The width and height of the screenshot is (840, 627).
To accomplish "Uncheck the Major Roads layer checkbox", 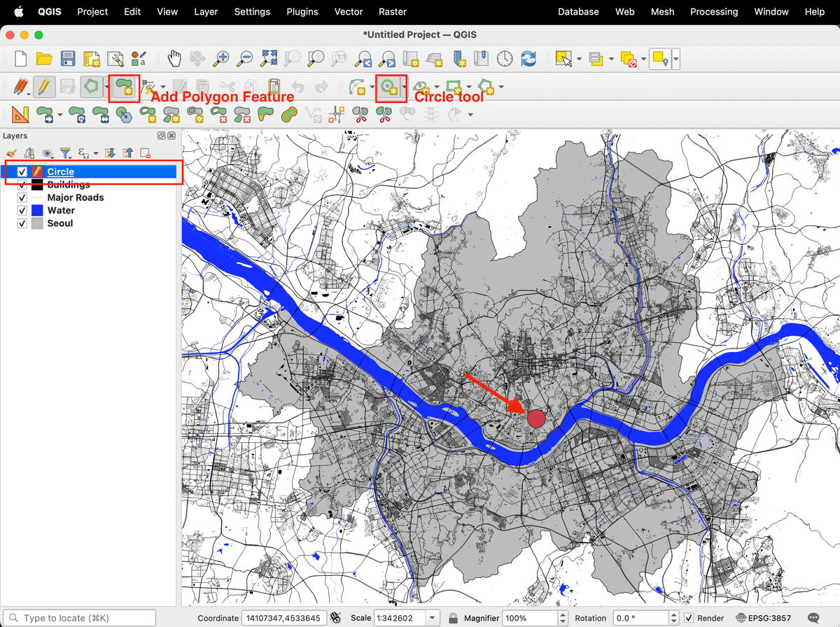I will pyautogui.click(x=22, y=197).
